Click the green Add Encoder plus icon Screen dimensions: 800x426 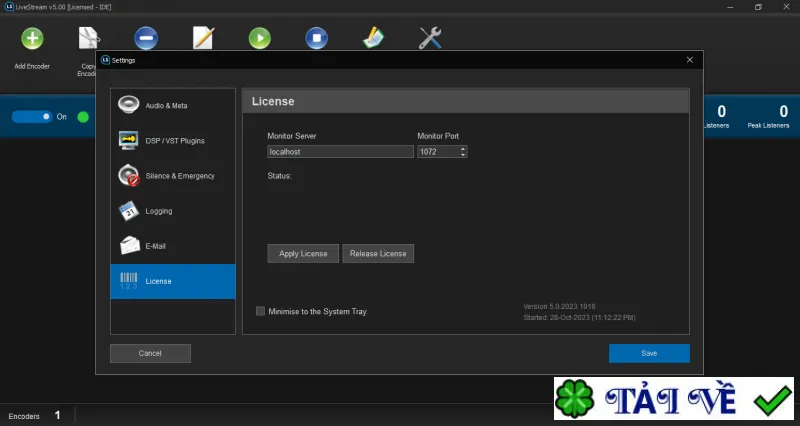[x=32, y=38]
